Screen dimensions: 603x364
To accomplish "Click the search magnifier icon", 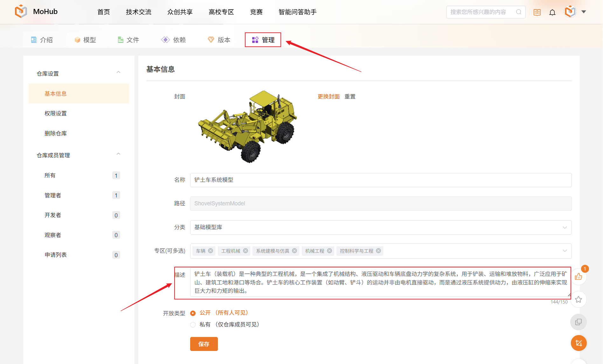I will pos(519,12).
